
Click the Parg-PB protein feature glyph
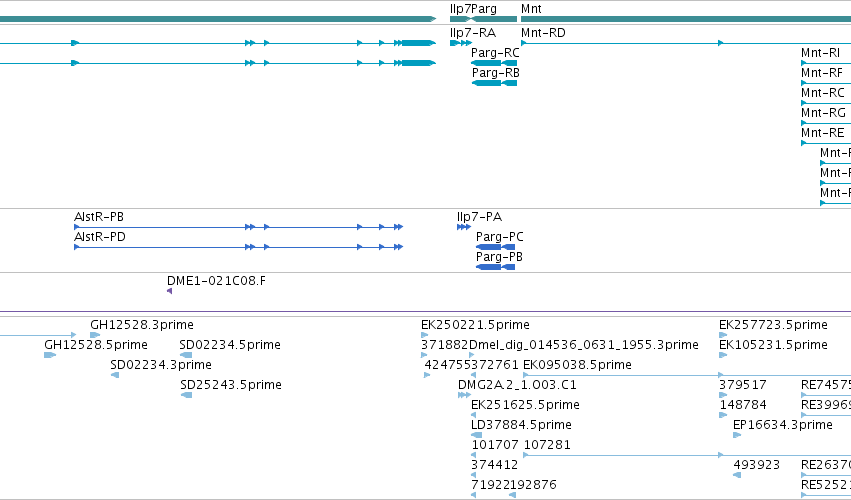point(495,267)
